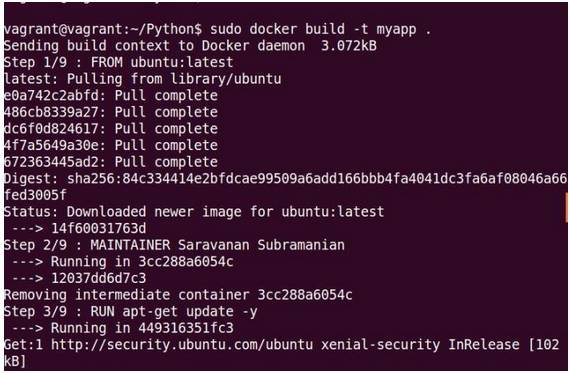Click layer ID 486cb8339a27
The image size is (570, 373).
click(x=51, y=112)
